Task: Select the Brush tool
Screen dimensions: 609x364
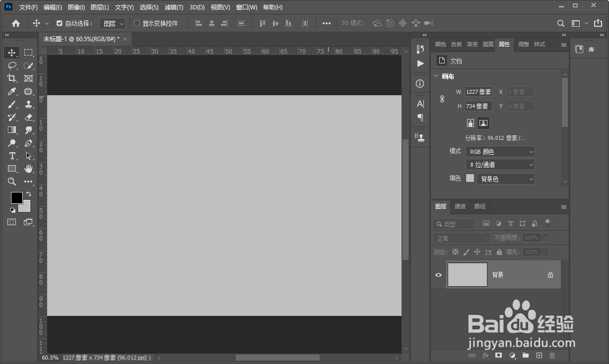Action: coord(12,104)
